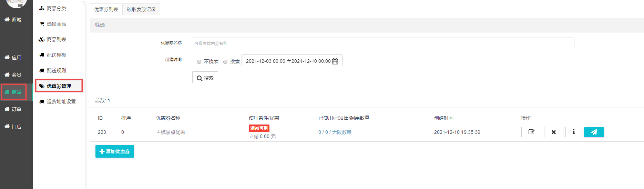
Task: Click the 添加优惠券 button
Action: click(115, 151)
